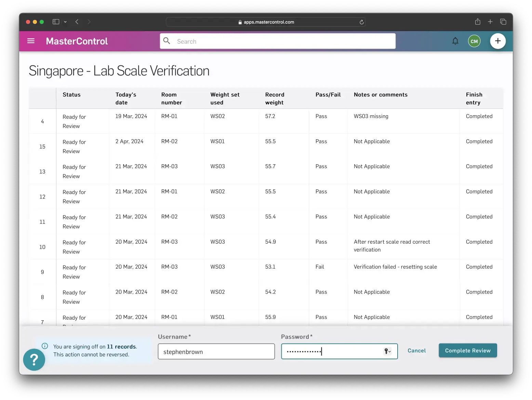Click the round plus add button
This screenshot has height=400, width=532.
click(x=498, y=41)
